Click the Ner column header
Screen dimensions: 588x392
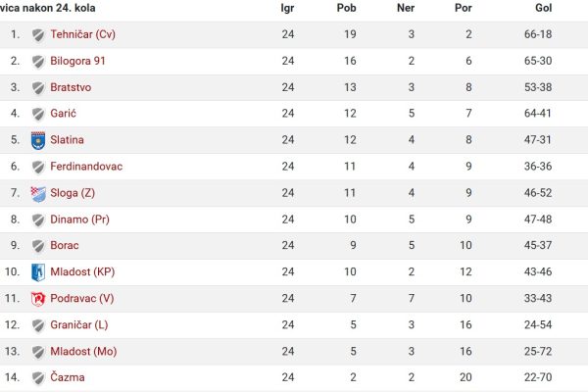[406, 8]
